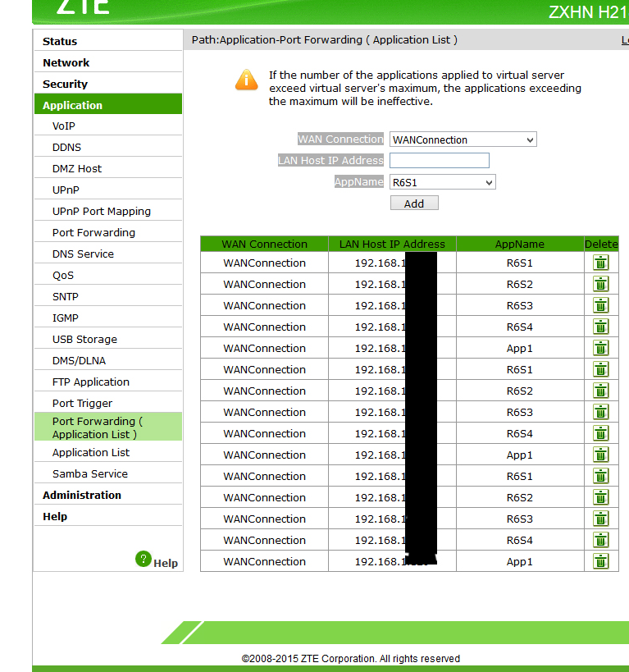629x672 pixels.
Task: Delete the last App1 entry
Action: [601, 561]
